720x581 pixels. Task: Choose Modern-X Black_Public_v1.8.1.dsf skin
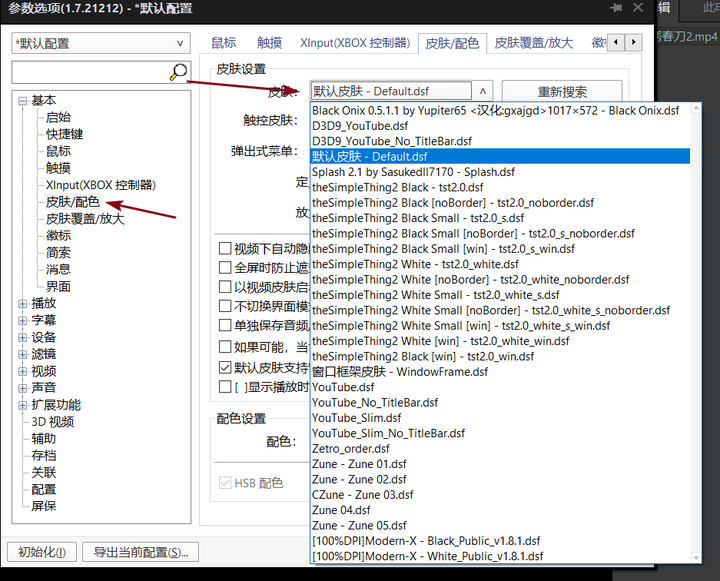tap(501, 541)
